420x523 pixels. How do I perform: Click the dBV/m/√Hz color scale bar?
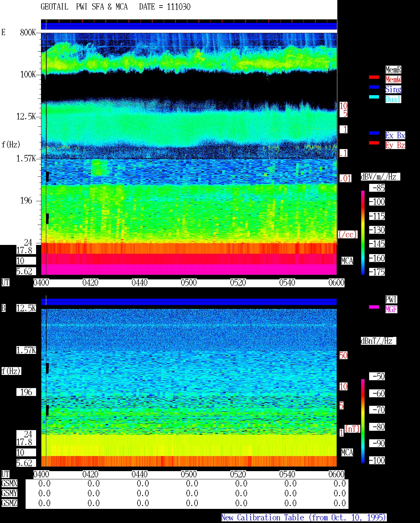coord(363,232)
